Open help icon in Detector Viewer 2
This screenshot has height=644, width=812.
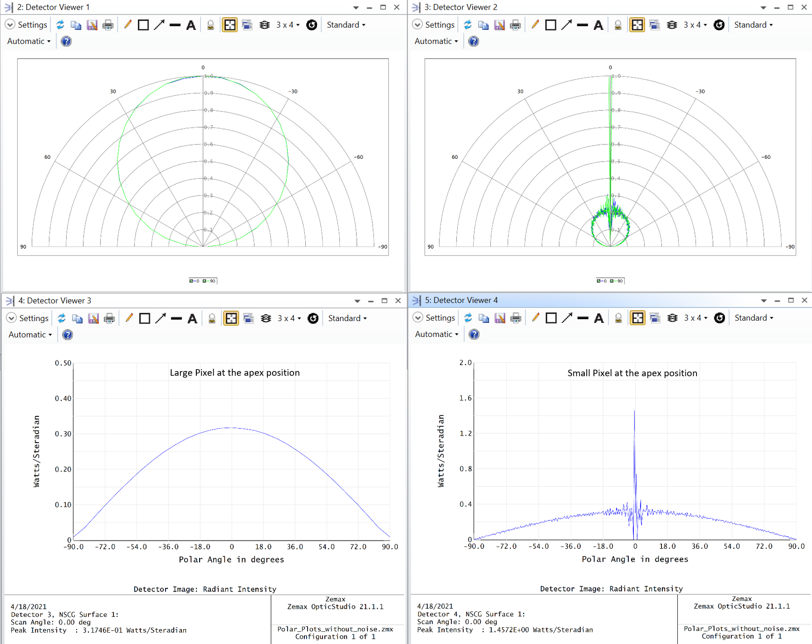click(x=474, y=41)
